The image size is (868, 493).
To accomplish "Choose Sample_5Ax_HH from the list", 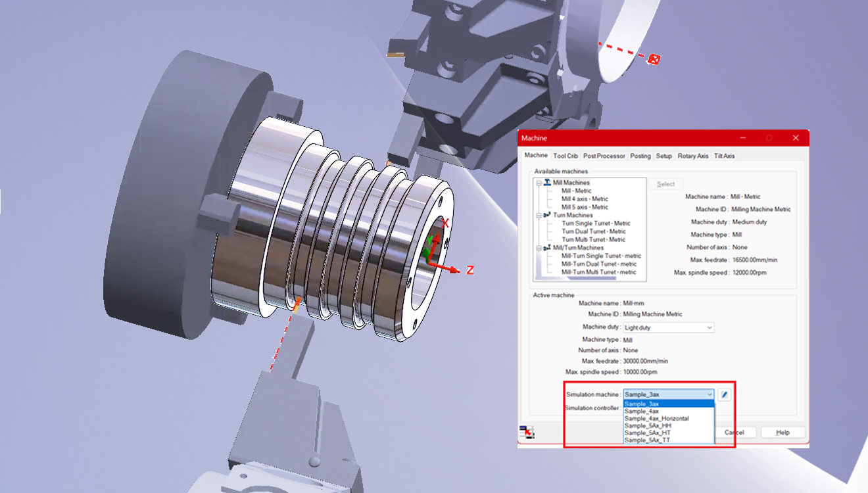I will (668, 425).
